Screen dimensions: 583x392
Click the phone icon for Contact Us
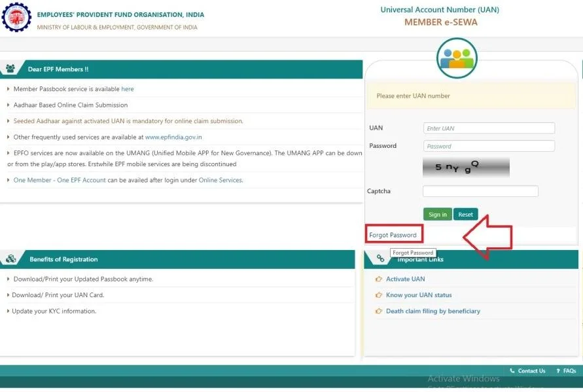pos(512,371)
